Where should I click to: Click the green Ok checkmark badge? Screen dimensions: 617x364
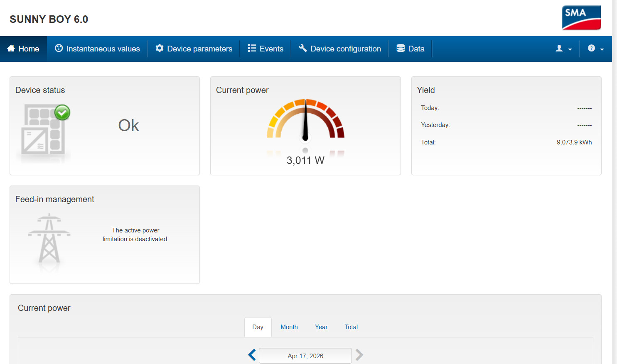click(62, 112)
